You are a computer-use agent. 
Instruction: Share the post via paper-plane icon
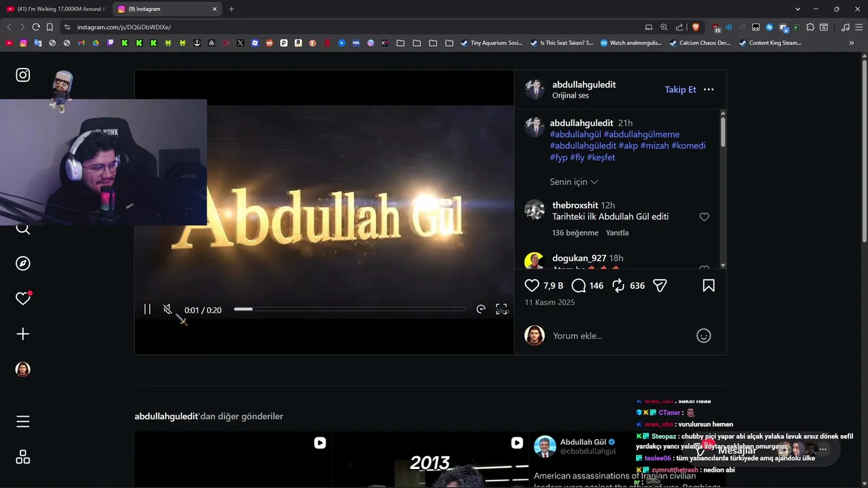660,286
